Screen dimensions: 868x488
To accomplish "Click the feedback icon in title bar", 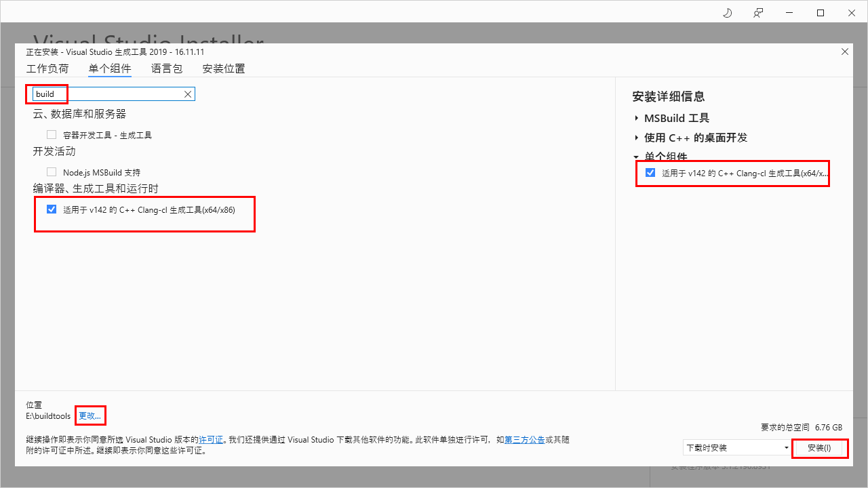I will (758, 13).
